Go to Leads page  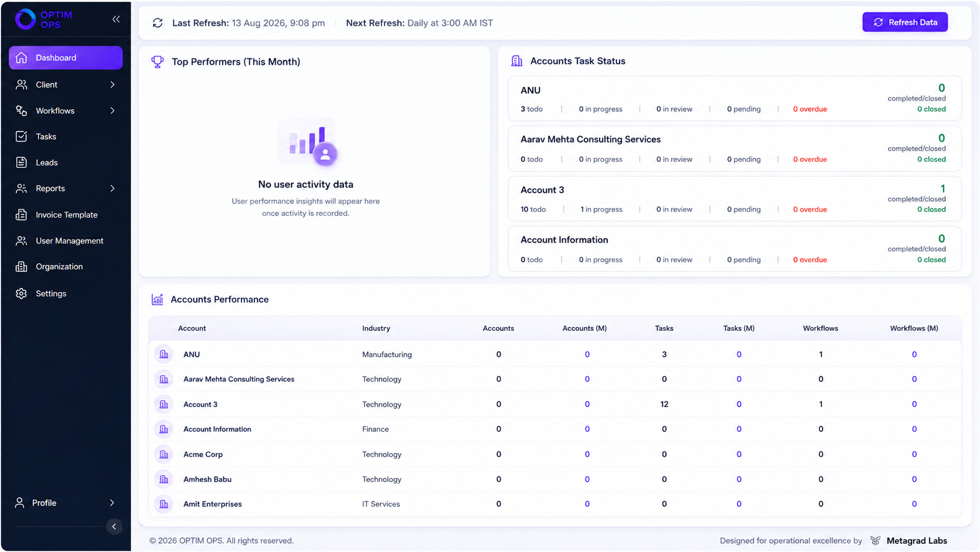point(66,162)
